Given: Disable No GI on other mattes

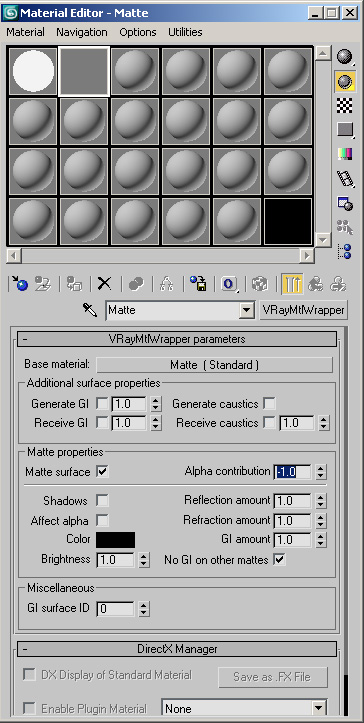Looking at the screenshot, I should (279, 560).
